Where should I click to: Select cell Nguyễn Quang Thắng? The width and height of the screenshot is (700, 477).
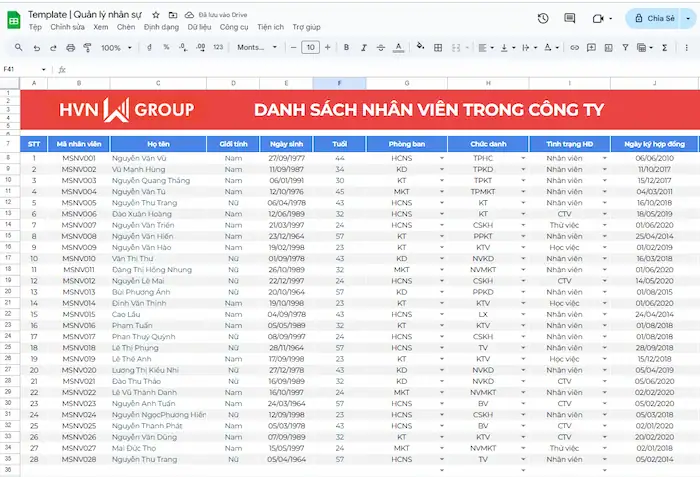coord(158,180)
